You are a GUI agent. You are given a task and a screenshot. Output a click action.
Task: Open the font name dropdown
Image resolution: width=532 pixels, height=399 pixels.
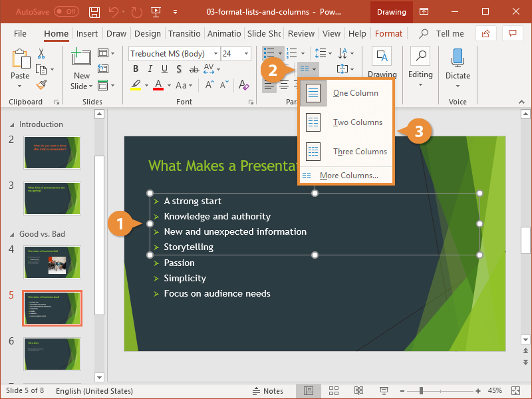pos(215,54)
